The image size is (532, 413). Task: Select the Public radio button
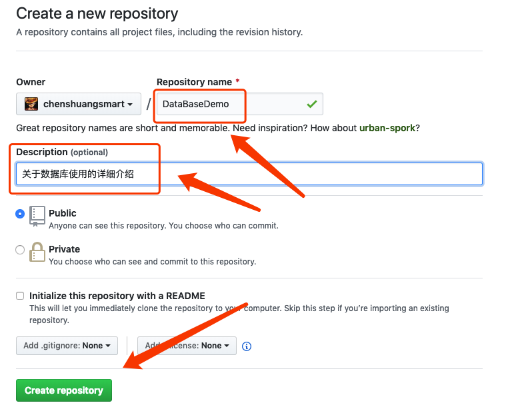point(20,214)
